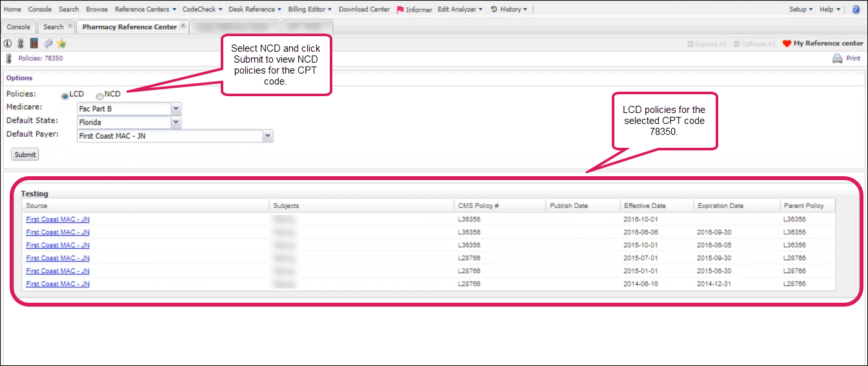Viewport: 868px width, 366px height.
Task: Select the LCD policies radio button
Action: 65,96
